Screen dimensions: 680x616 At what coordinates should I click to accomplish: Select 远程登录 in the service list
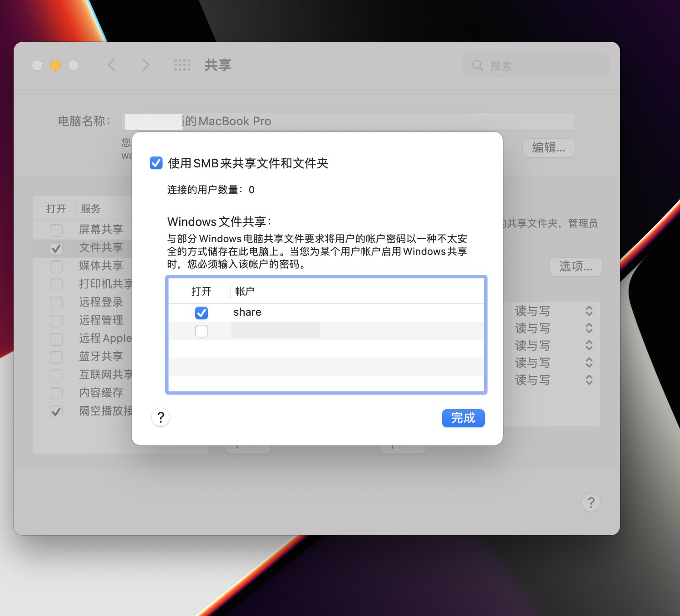[x=101, y=302]
